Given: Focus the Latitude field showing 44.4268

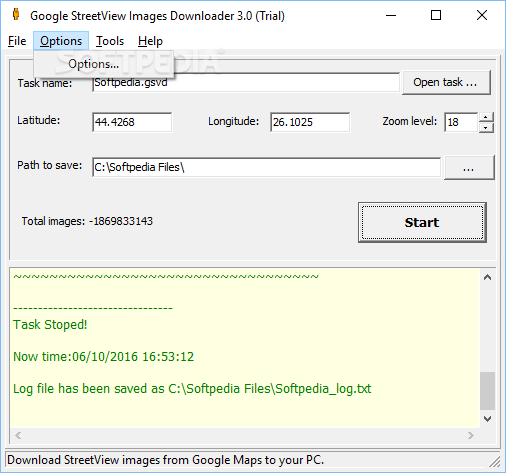Looking at the screenshot, I should coord(132,122).
